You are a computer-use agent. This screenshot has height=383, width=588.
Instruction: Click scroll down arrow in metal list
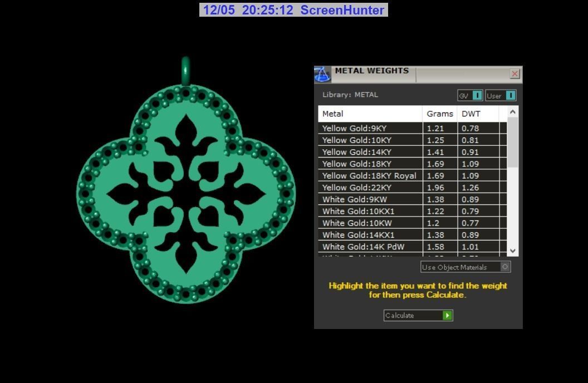tap(513, 251)
